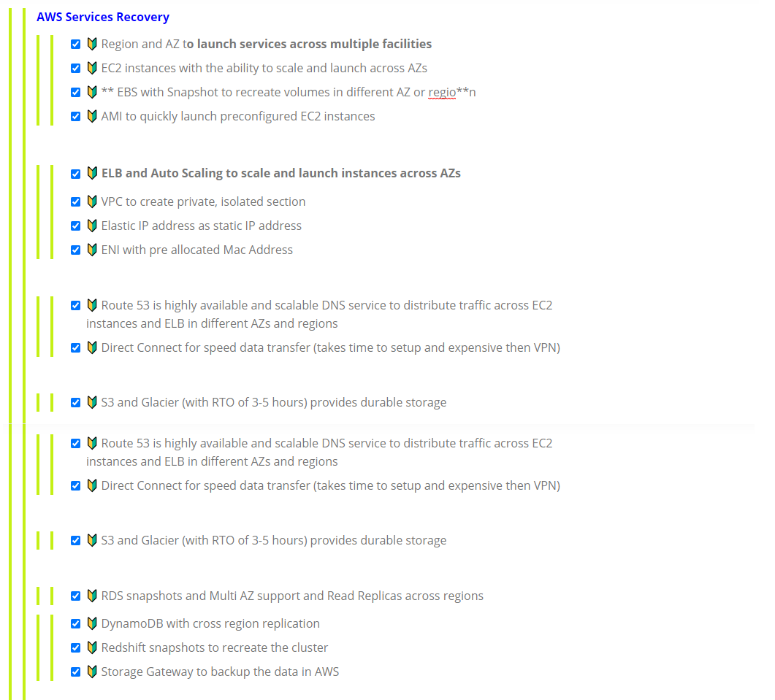
Task: Click the beginner badge icon beside DynamoDB
Action: (x=92, y=623)
